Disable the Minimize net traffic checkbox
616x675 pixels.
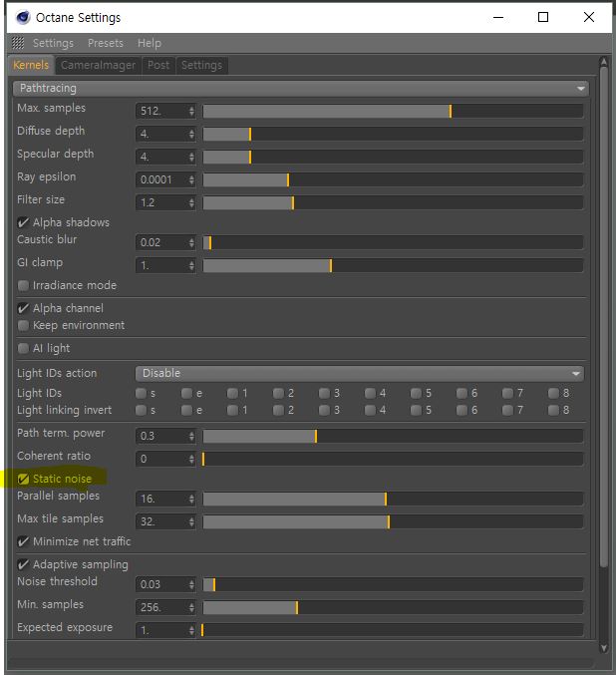pyautogui.click(x=23, y=541)
